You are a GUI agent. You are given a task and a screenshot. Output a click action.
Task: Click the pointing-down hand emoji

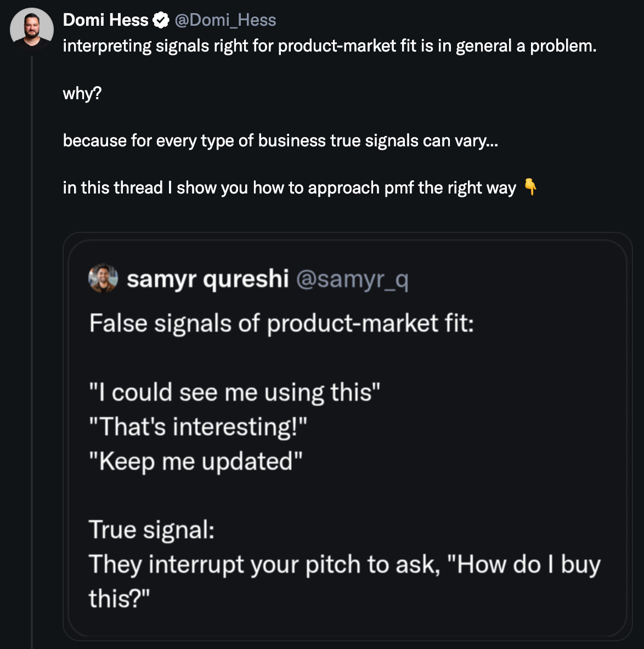pos(530,187)
